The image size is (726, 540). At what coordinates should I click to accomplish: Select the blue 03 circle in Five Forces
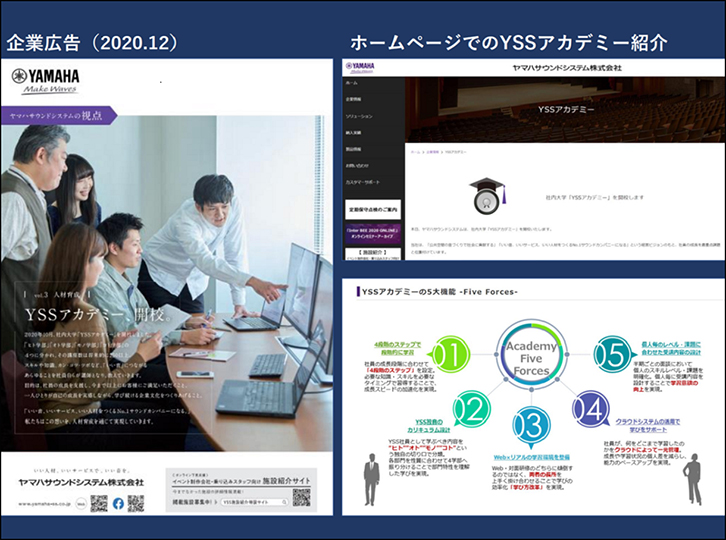pos(532,426)
